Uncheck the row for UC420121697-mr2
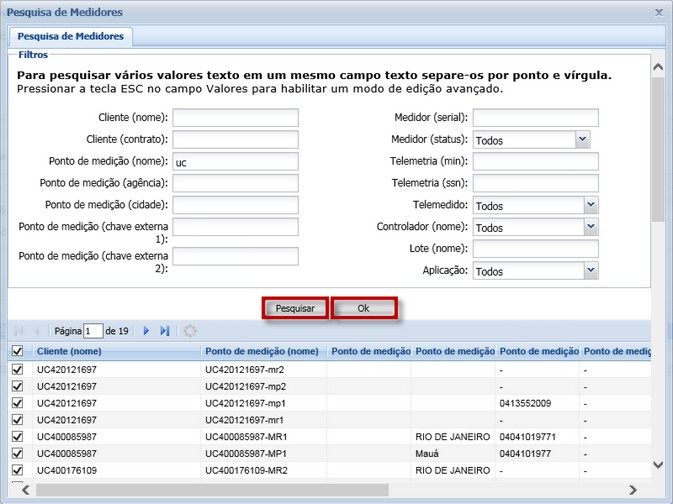The image size is (673, 504). tap(17, 370)
